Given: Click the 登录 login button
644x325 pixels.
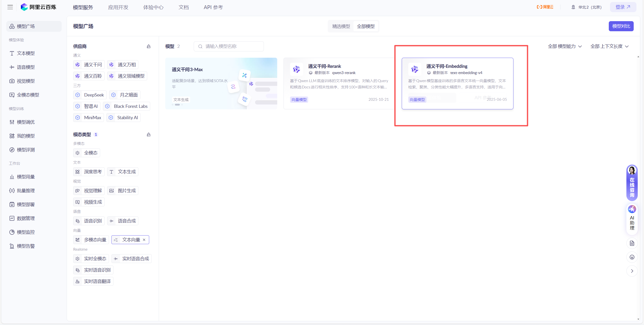Looking at the screenshot, I should pos(623,7).
